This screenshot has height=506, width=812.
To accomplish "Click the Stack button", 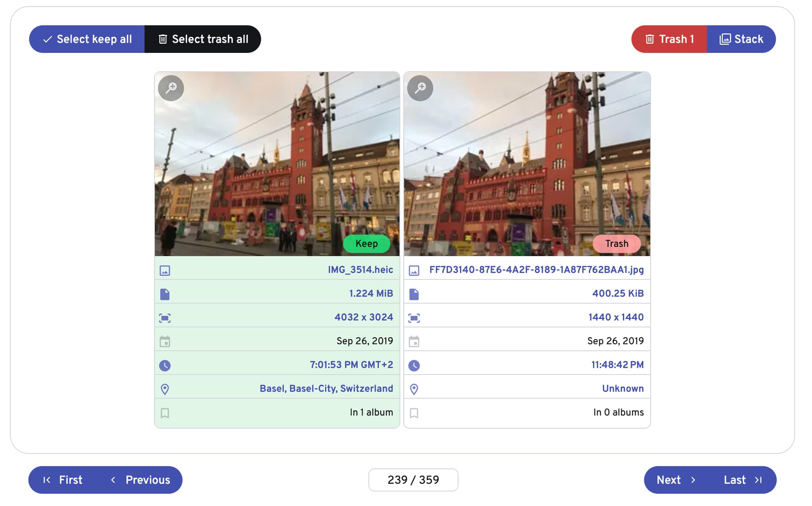I will 741,39.
